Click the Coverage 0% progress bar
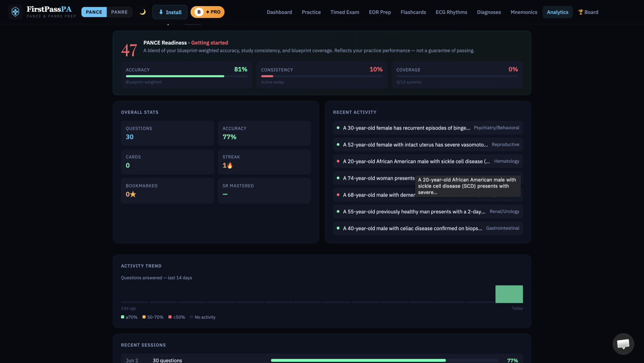The width and height of the screenshot is (644, 363). [457, 76]
